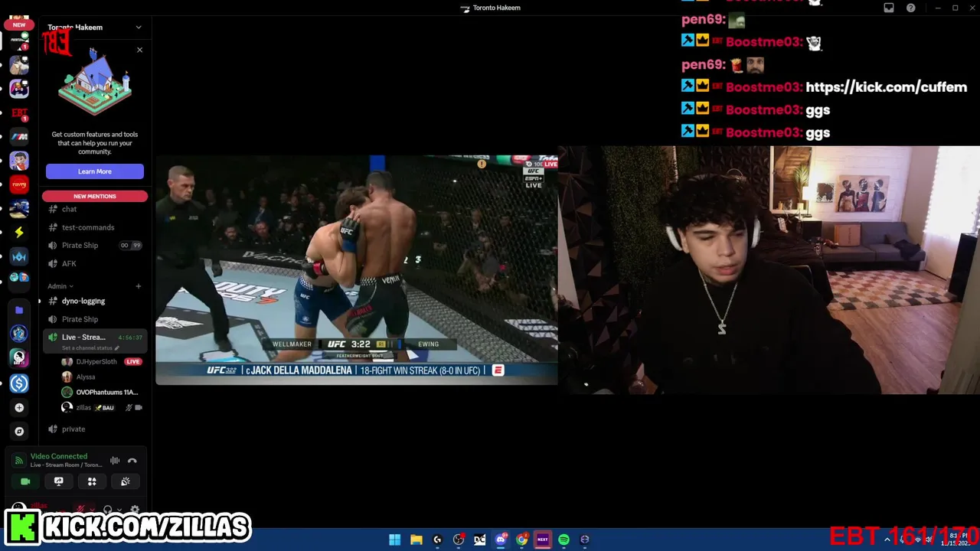Open user settings gear icon
The width and height of the screenshot is (980, 551).
point(136,510)
